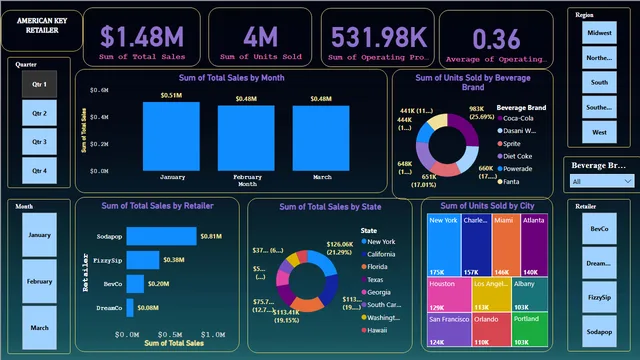Click Diet Coke in beverage legend
The height and width of the screenshot is (360, 640).
point(515,156)
